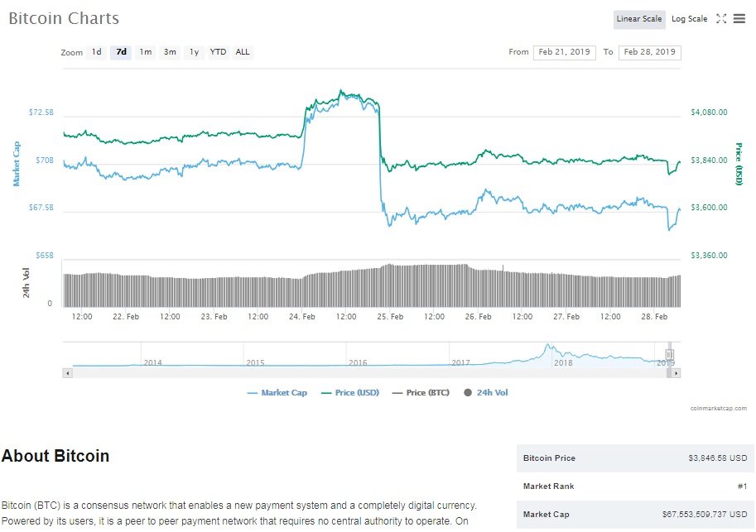Click the 2018 peak in the navigator chart

click(547, 345)
